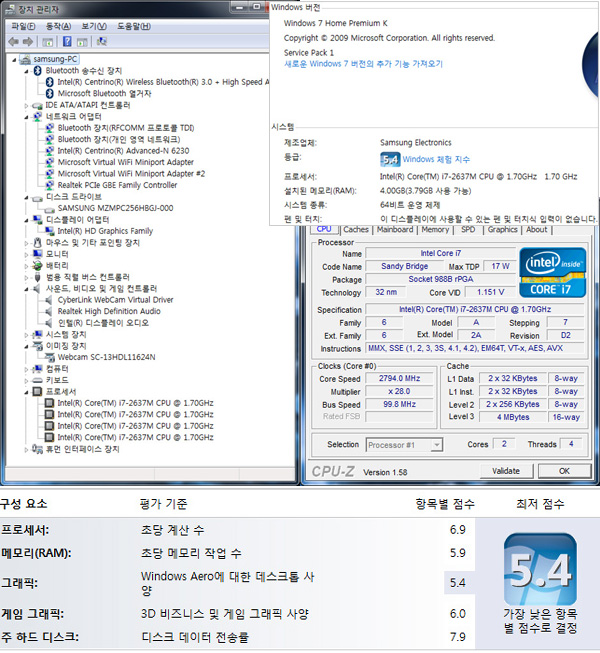The image size is (600, 653).
Task: Collapse the 디스크 드라이브 node
Action: [26, 197]
